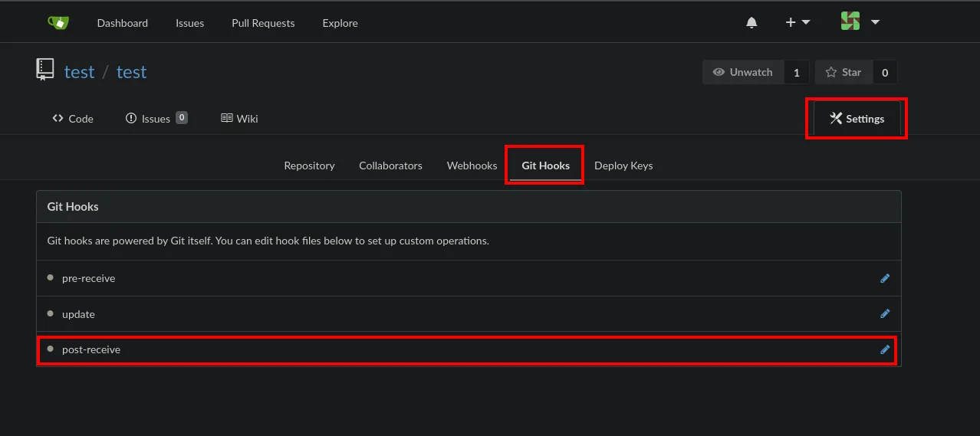Viewport: 980px width, 436px height.
Task: View the stargazers count 0
Action: (885, 72)
